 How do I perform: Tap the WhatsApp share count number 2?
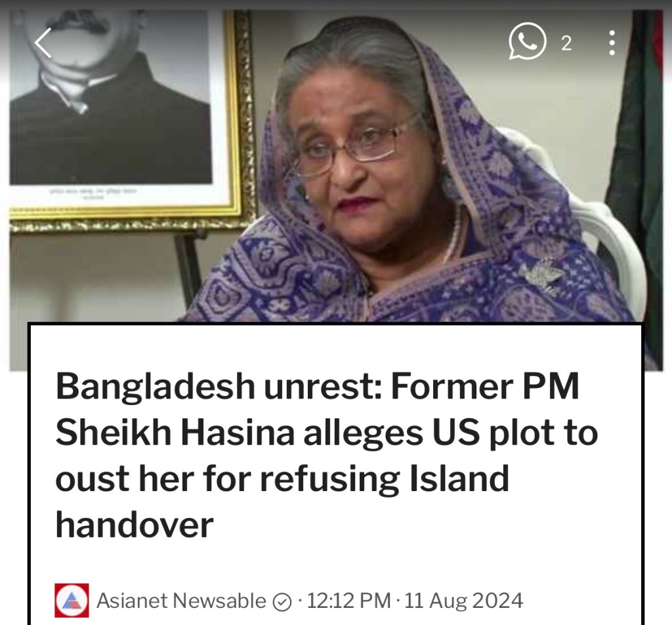(x=566, y=43)
